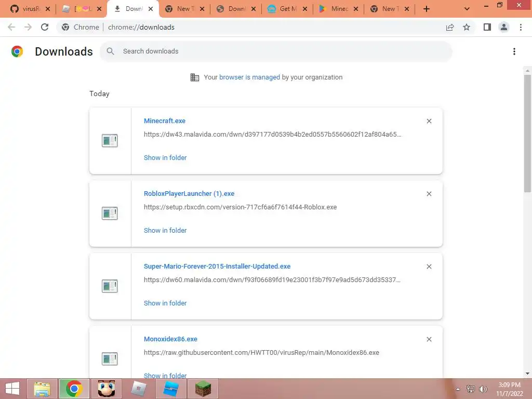Bookmark this page with star icon

click(x=467, y=27)
